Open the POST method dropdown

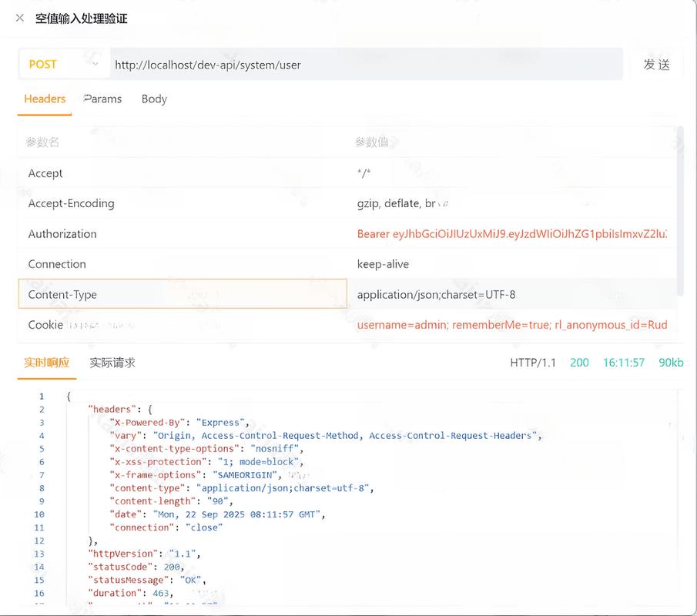tap(64, 65)
